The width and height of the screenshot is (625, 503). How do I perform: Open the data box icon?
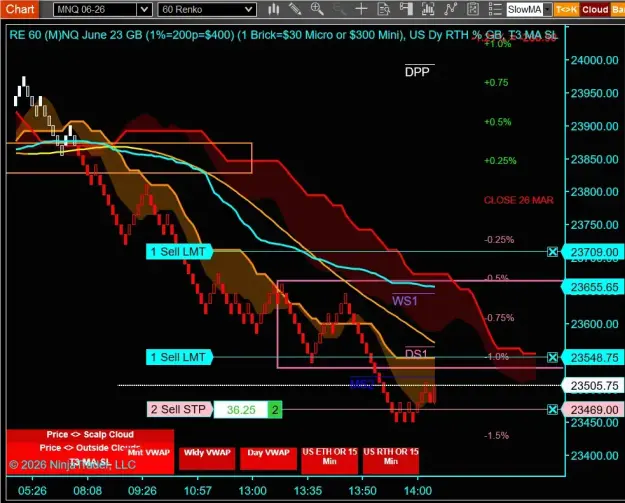[383, 9]
